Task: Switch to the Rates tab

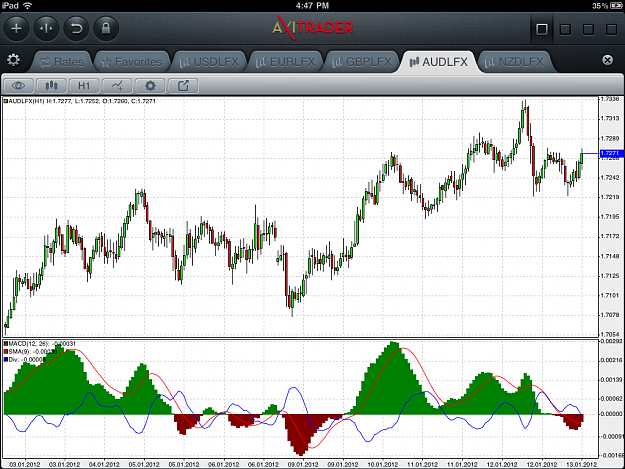Action: pyautogui.click(x=61, y=62)
